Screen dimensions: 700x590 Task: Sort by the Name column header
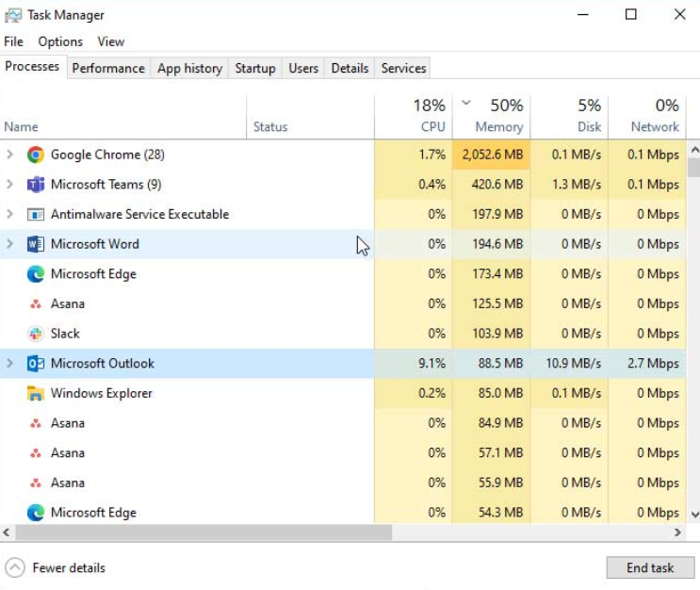coord(123,117)
